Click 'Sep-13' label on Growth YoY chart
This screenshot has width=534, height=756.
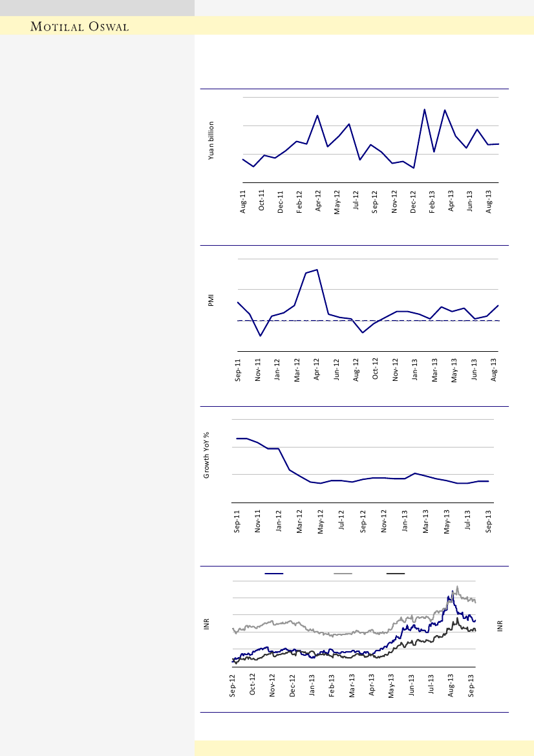pyautogui.click(x=489, y=521)
